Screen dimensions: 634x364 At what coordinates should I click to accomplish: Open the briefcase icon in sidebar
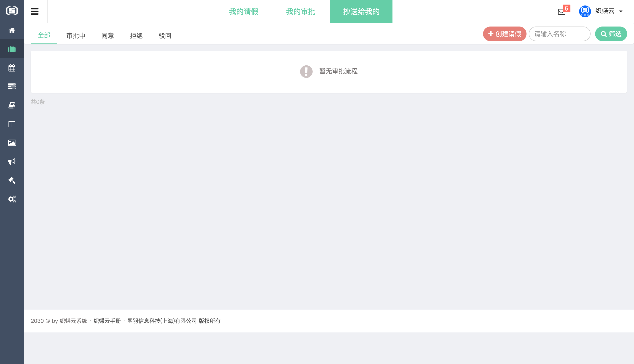pos(12,49)
